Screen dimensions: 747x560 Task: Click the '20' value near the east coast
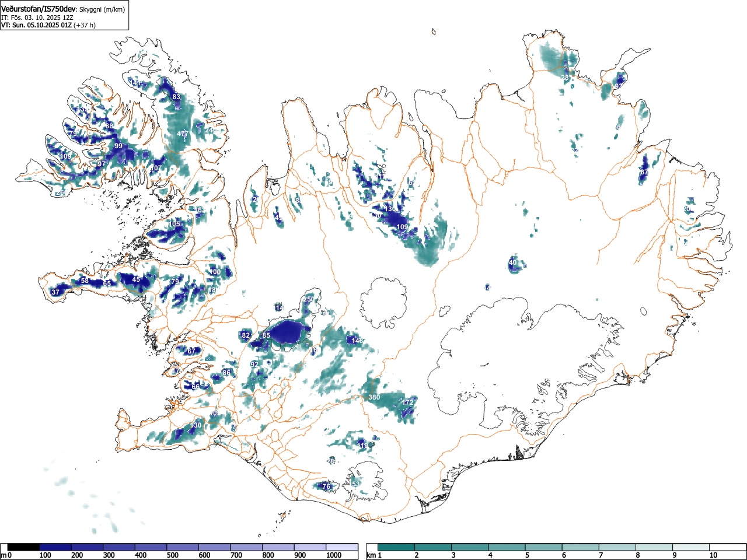point(687,209)
